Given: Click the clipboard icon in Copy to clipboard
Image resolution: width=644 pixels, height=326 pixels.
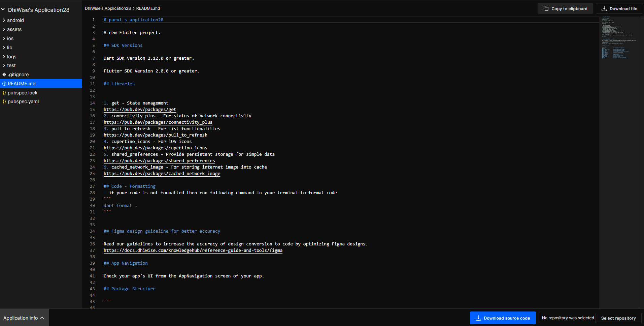Looking at the screenshot, I should coord(546,9).
